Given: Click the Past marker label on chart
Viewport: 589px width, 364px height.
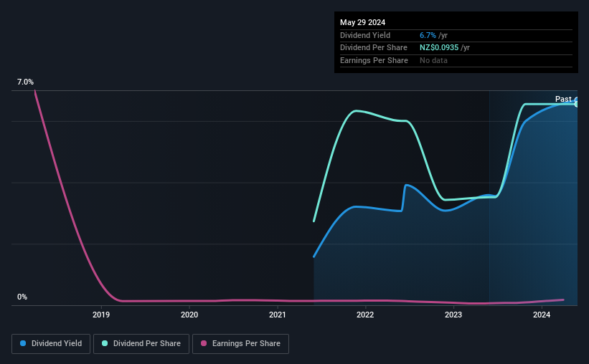Looking at the screenshot, I should point(563,99).
